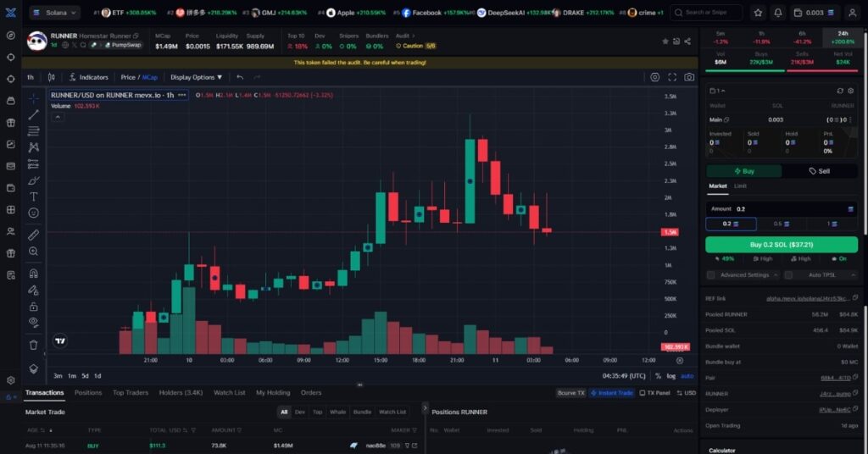Collapse Positions RUNNER panel arrow
868x454 pixels.
425,408
